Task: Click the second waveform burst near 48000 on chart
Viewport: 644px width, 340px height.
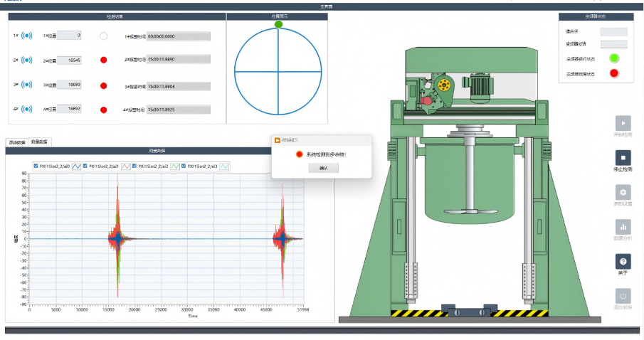Action: pos(283,238)
